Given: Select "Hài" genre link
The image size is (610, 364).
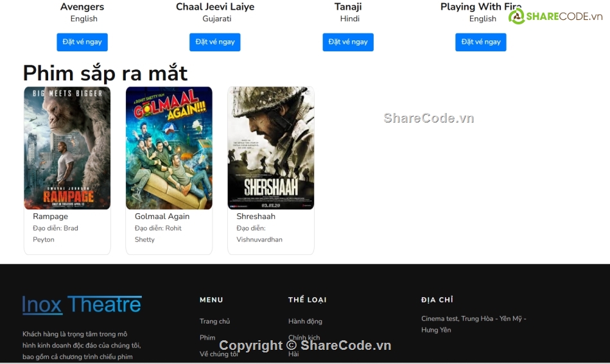Looking at the screenshot, I should tap(293, 354).
